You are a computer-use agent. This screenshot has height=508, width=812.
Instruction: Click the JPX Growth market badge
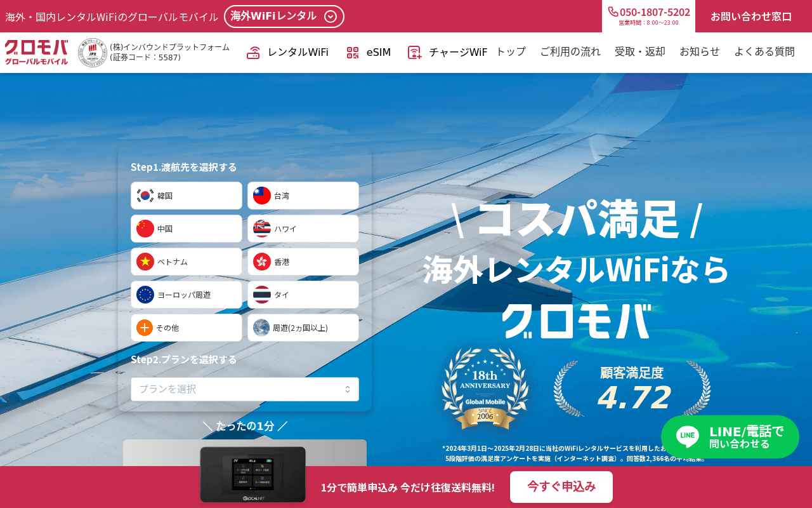93,53
